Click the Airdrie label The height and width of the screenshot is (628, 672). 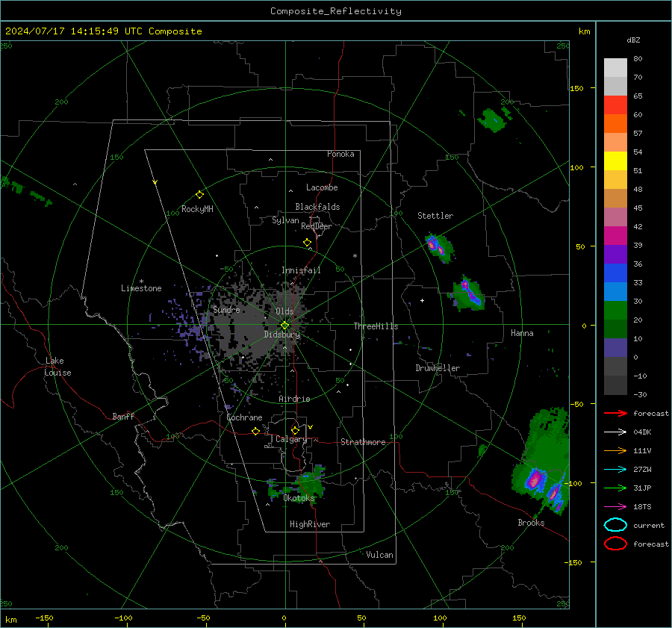click(x=294, y=399)
